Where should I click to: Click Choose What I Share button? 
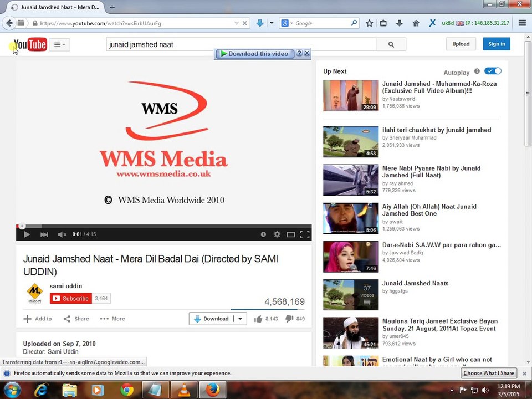pyautogui.click(x=489, y=373)
